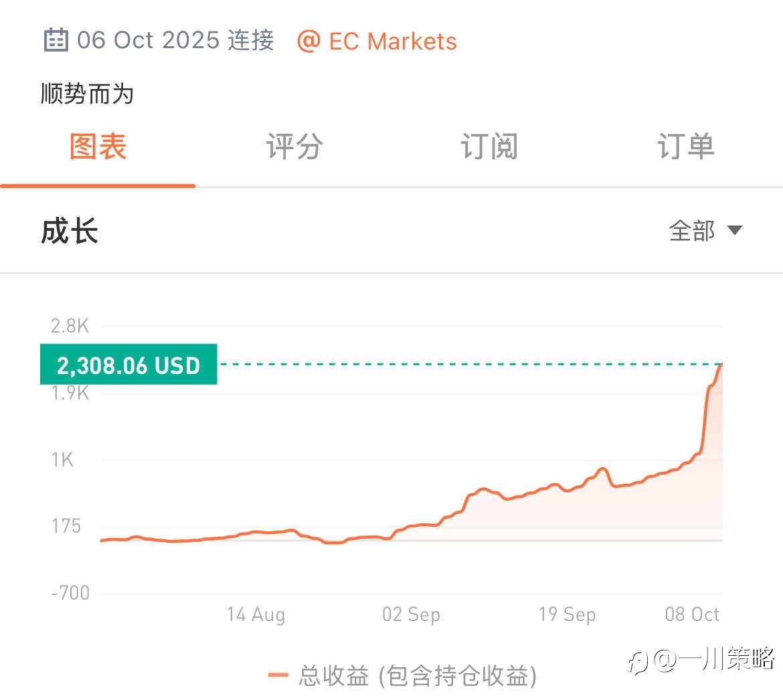Click the dropdown arrow next to 全部
Image resolution: width=783 pixels, height=700 pixels.
tap(734, 231)
